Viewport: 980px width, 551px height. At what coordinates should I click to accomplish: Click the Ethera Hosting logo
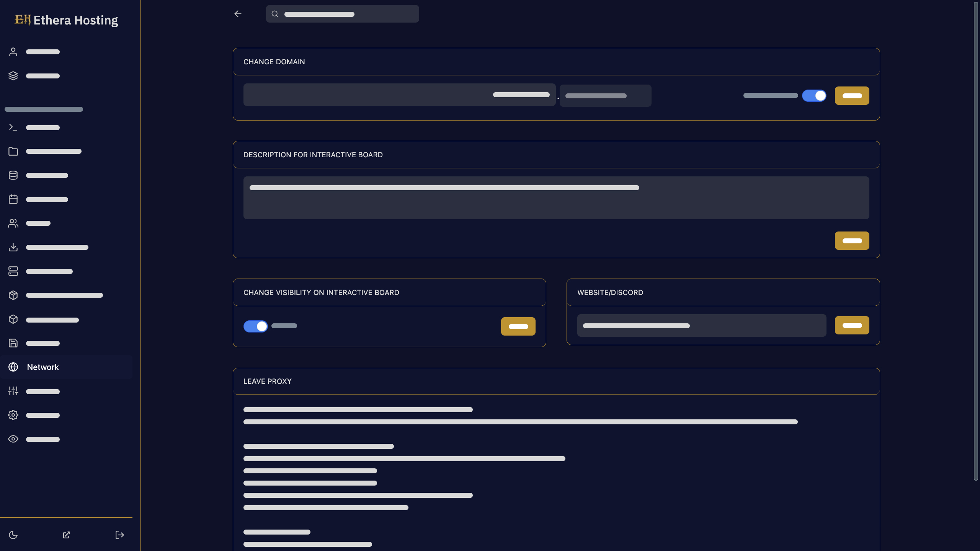click(x=66, y=20)
